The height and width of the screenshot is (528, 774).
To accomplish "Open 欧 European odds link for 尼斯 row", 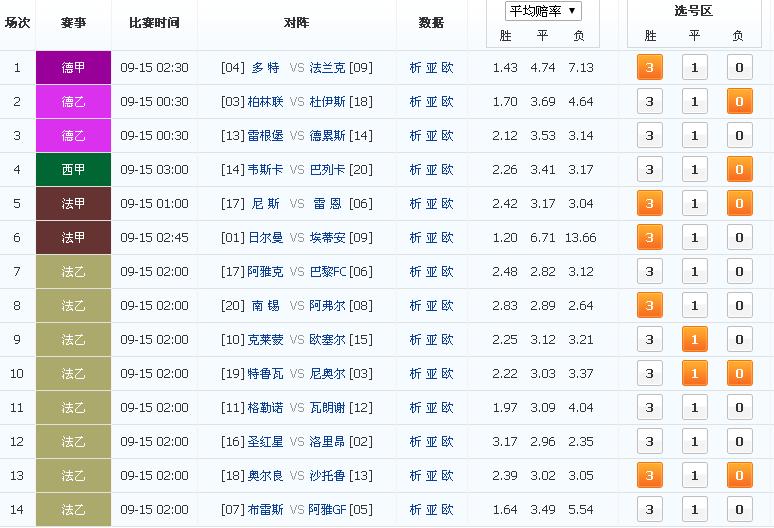I will point(447,204).
